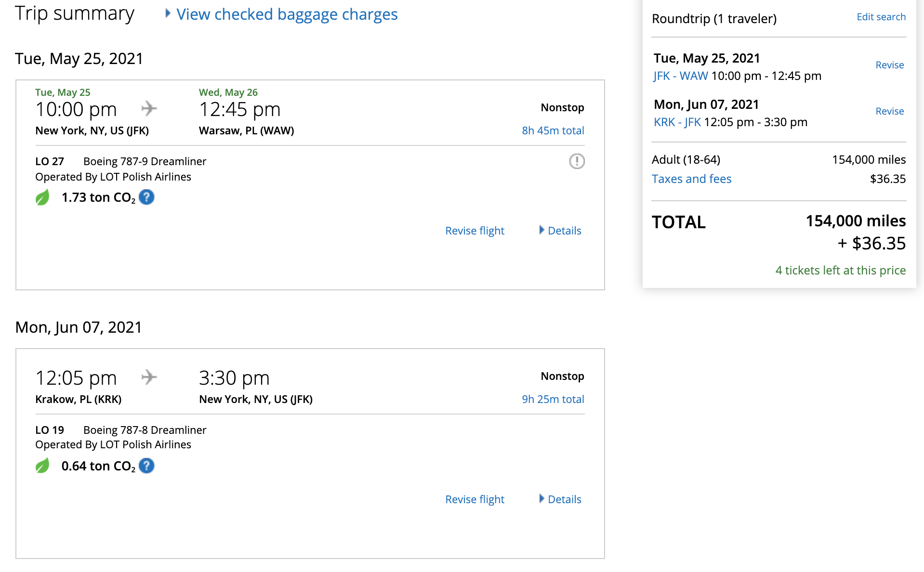Open Edit search in trip sidebar
Image resolution: width=924 pixels, height=572 pixels.
881,17
